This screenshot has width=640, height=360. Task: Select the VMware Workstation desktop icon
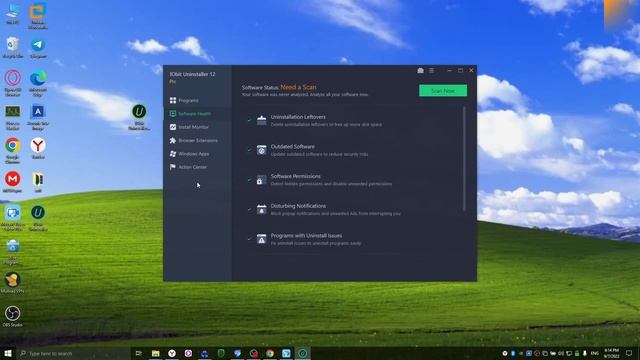[x=38, y=16]
